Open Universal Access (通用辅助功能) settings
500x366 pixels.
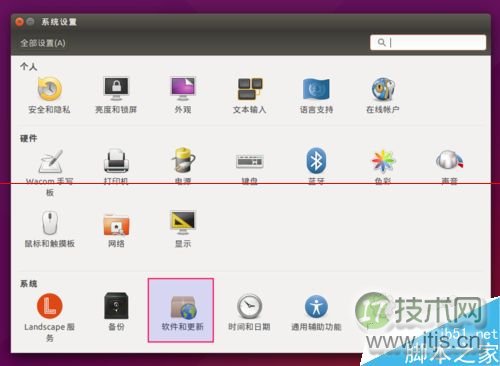[316, 312]
